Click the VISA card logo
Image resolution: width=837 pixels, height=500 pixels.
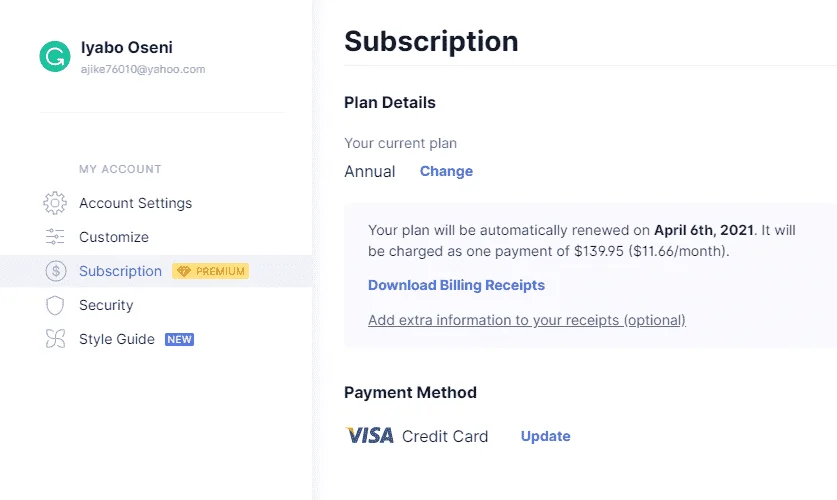pyautogui.click(x=370, y=436)
